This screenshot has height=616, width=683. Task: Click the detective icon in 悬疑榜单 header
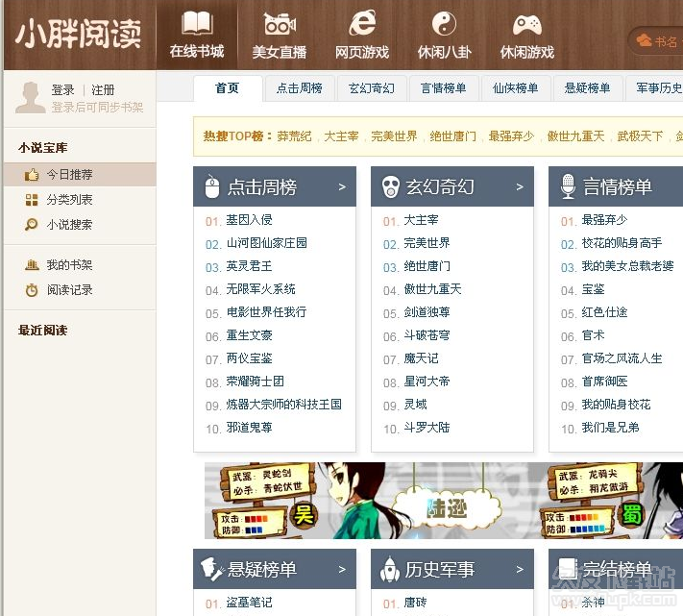click(x=211, y=569)
